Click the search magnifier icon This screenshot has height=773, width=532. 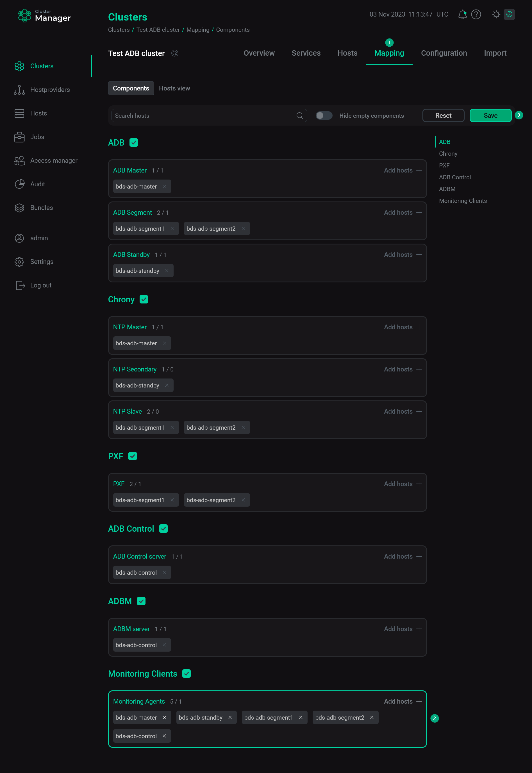(300, 116)
